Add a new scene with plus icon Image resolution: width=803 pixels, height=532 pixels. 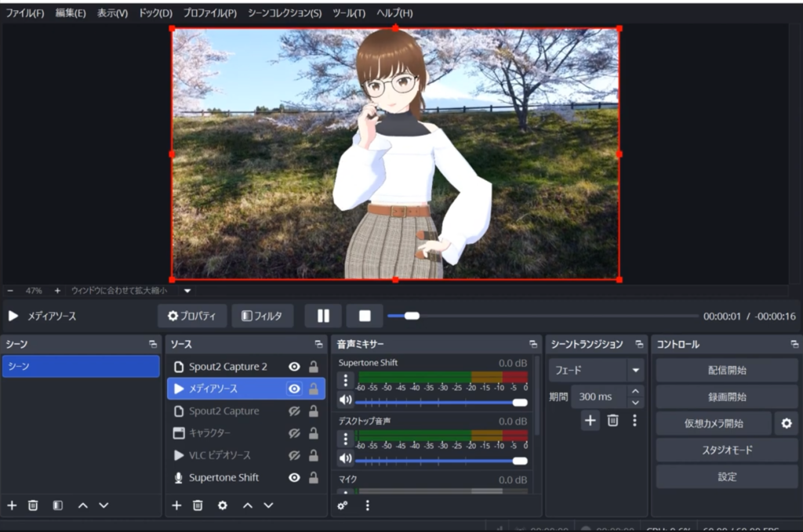pyautogui.click(x=12, y=505)
